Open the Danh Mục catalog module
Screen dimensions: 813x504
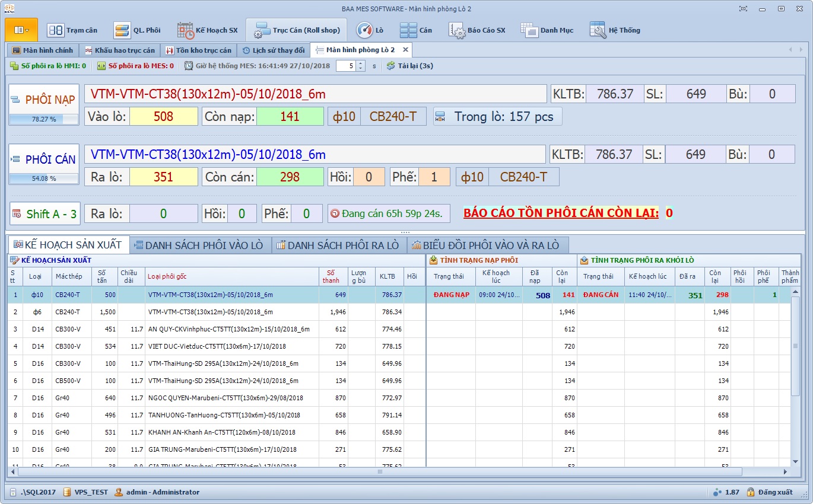click(x=547, y=30)
